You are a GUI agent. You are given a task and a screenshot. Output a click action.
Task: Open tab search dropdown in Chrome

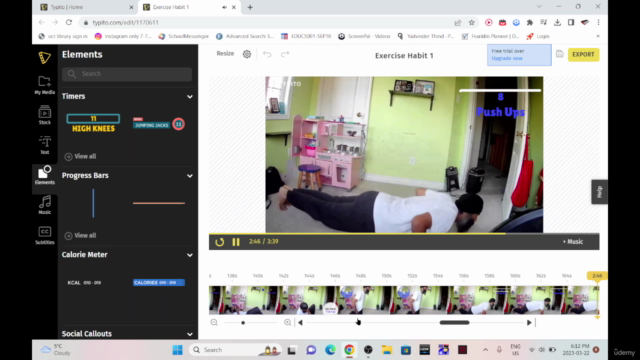(539, 7)
